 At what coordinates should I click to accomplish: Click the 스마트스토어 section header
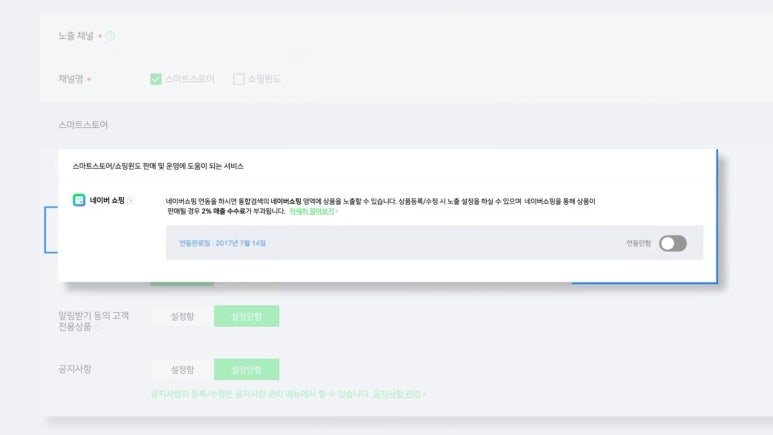83,125
